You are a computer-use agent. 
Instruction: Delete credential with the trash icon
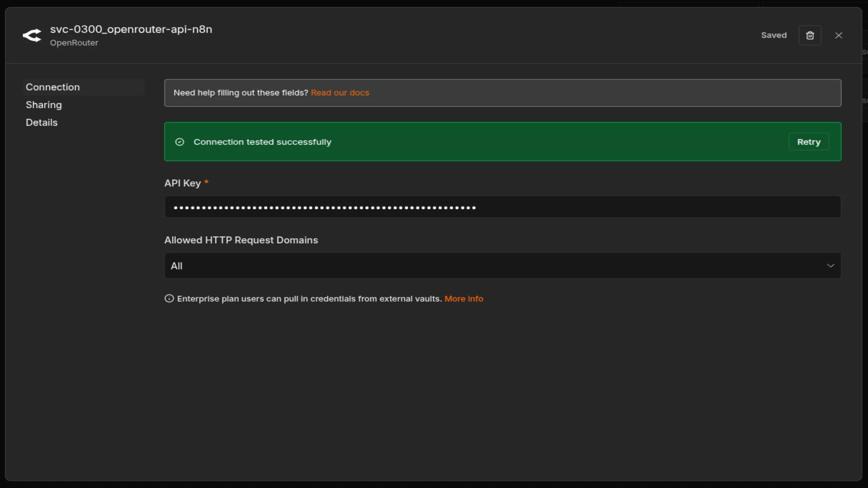(810, 35)
